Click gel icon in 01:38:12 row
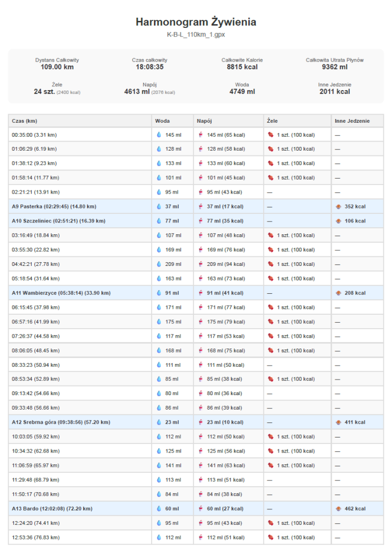Screen dimensions: 392x549 (270, 163)
